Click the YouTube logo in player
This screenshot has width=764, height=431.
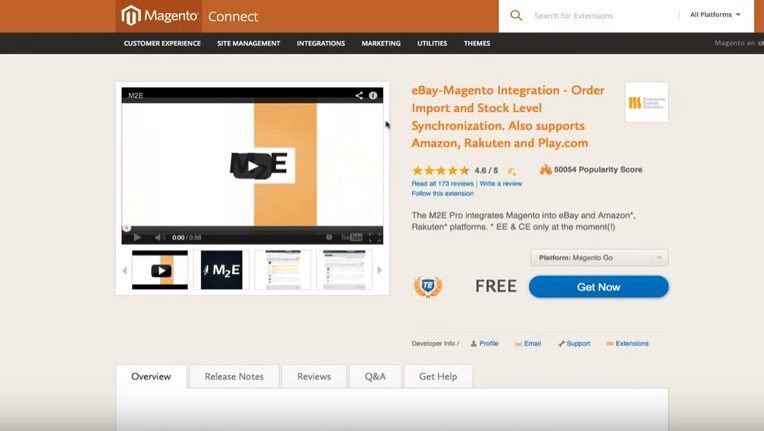[x=352, y=237]
